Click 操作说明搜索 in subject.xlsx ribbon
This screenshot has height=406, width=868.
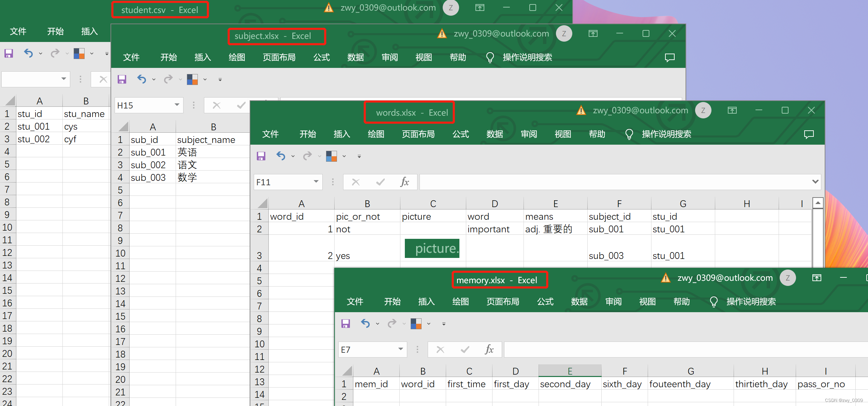(527, 57)
